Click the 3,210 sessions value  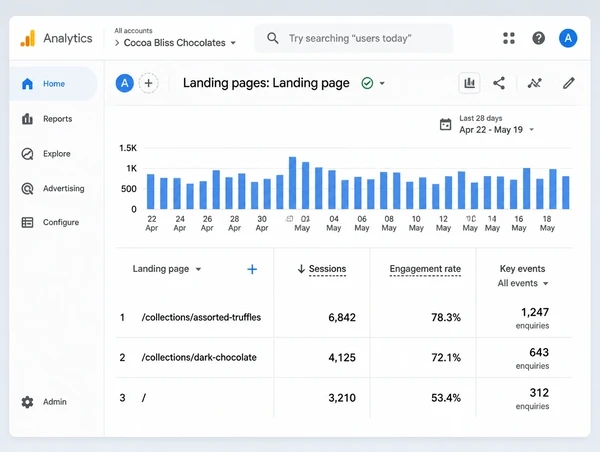tap(342, 398)
